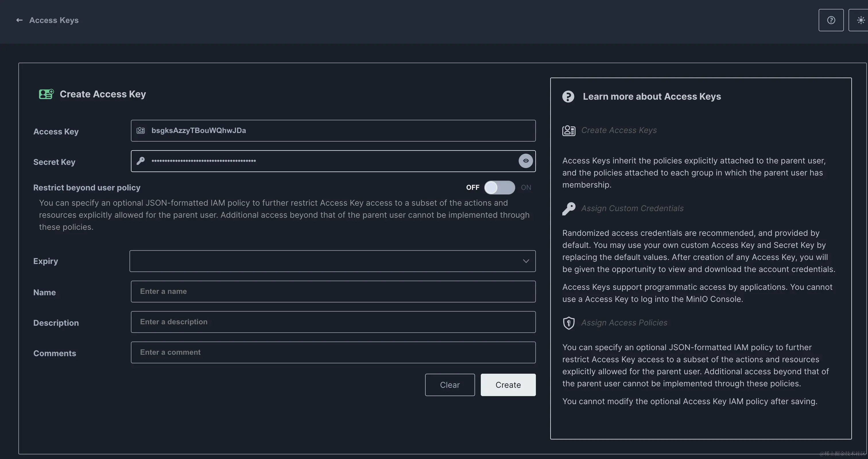Click the key icon in Secret Key field

pyautogui.click(x=141, y=161)
